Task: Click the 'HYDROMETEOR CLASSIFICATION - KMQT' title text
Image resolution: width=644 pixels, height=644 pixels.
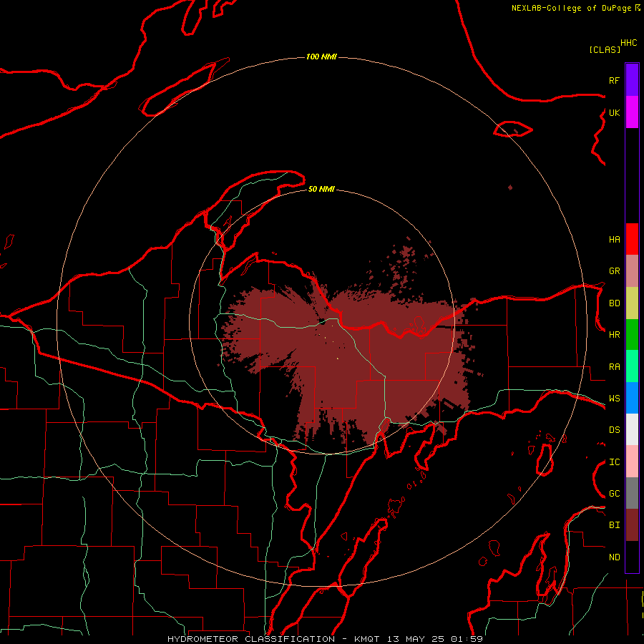Action: 273,639
